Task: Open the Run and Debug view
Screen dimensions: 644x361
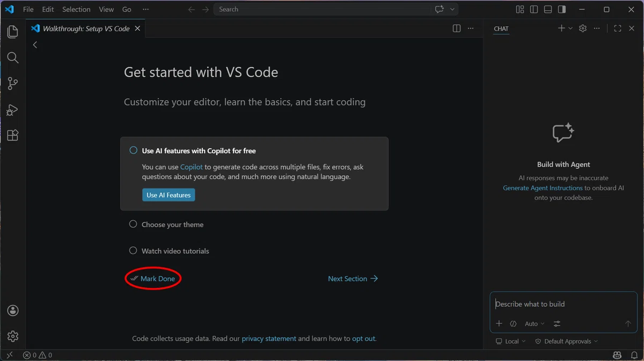Action: [12, 110]
